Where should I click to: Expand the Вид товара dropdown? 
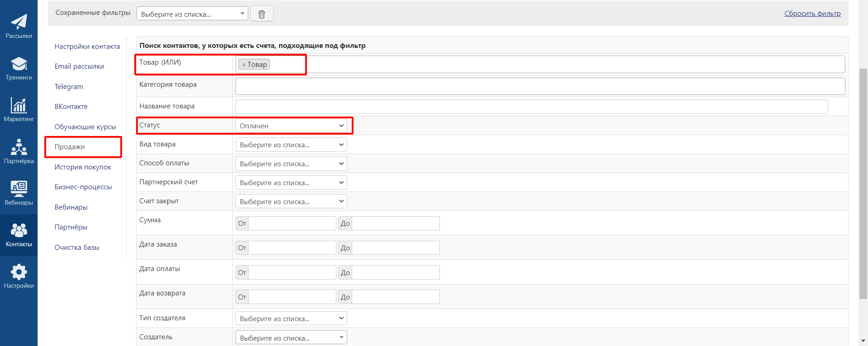(x=291, y=145)
